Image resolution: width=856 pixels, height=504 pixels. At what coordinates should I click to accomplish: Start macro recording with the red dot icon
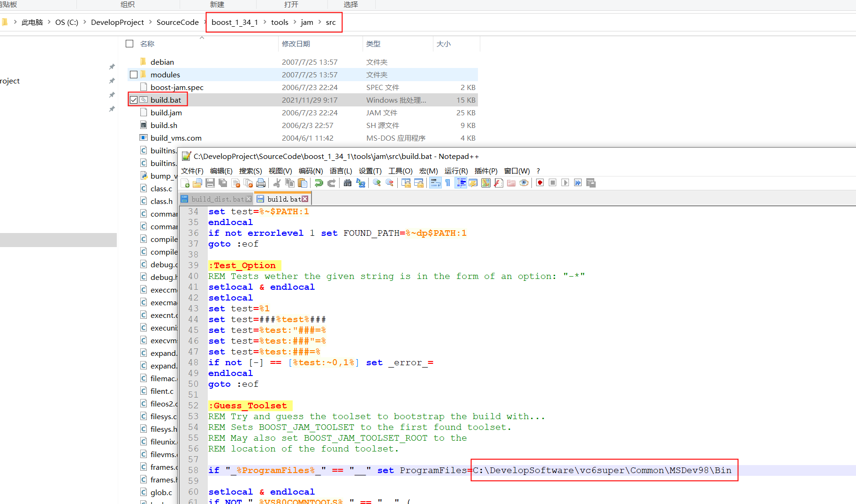pyautogui.click(x=540, y=183)
